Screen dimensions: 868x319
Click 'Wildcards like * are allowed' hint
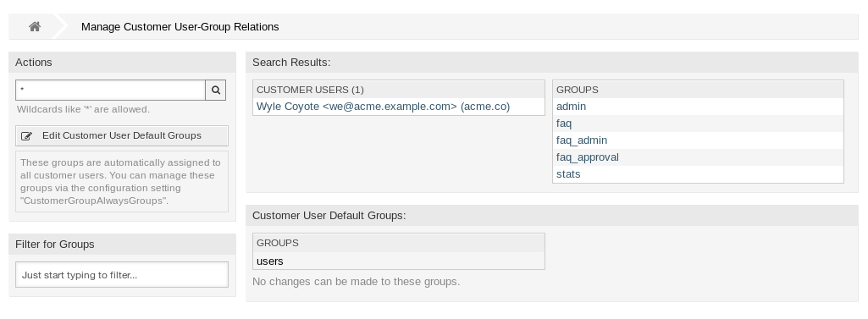point(83,109)
